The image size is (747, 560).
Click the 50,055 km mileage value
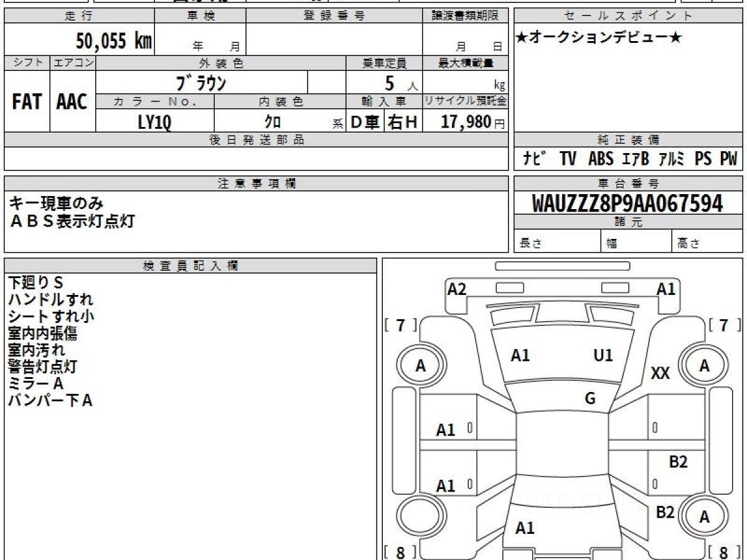(114, 41)
